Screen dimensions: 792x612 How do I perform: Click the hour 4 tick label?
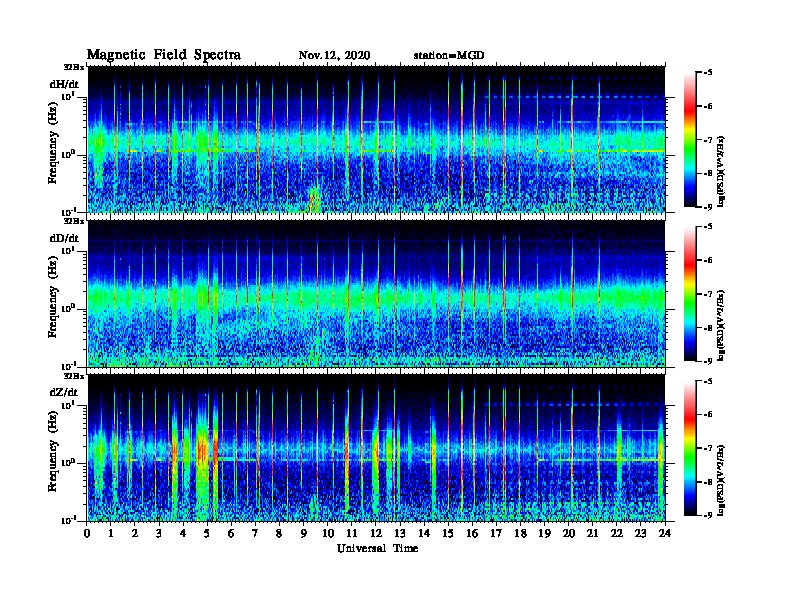183,534
